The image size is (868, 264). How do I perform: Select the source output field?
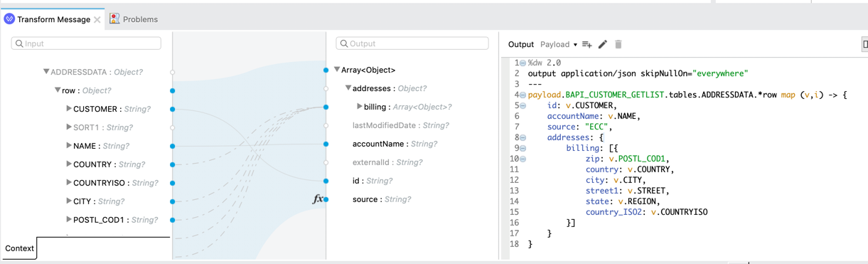(382, 199)
